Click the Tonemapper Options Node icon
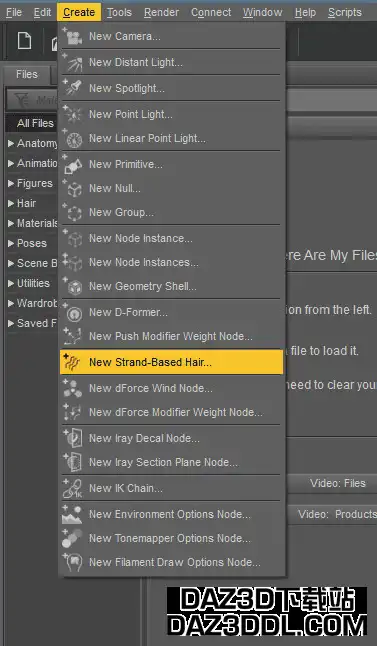The width and height of the screenshot is (377, 646). click(x=73, y=538)
